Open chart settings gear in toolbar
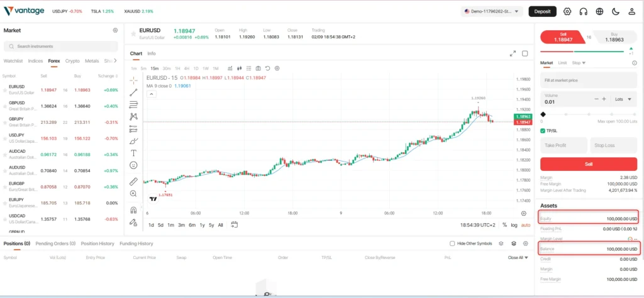Image resolution: width=644 pixels, height=298 pixels. pyautogui.click(x=277, y=68)
